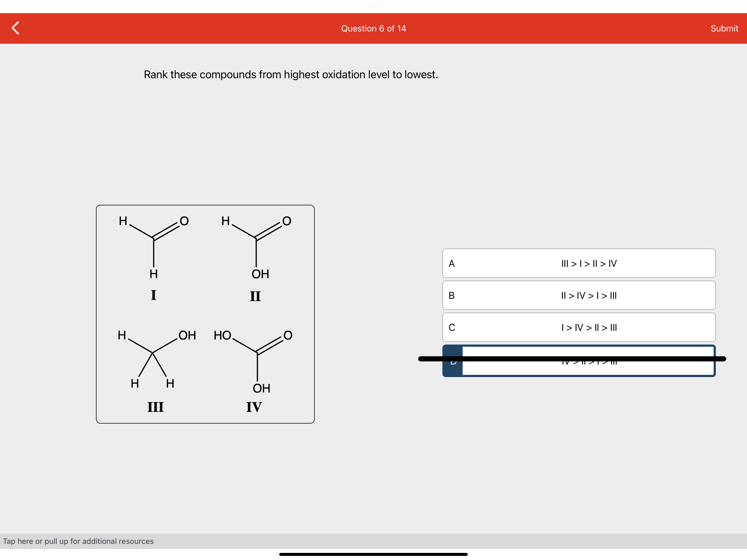Screen dimensions: 747x560
Task: Tap the OH group of compound III
Action: pos(187,335)
